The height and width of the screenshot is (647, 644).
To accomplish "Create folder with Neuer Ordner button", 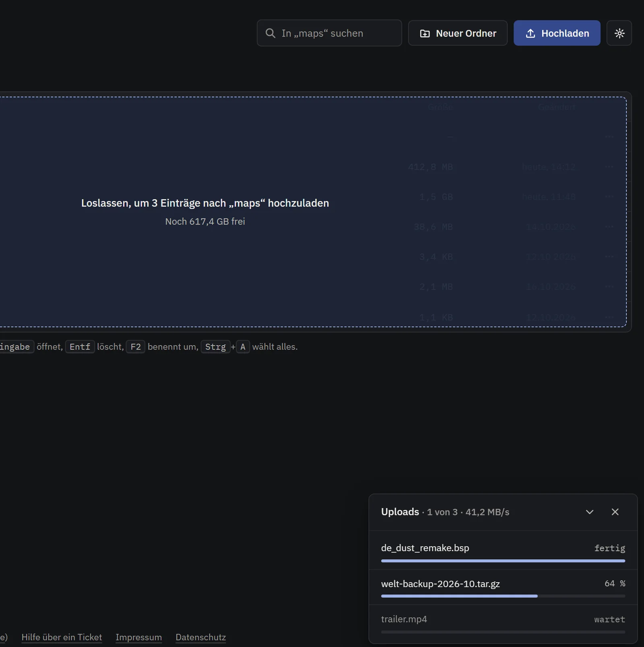I will coord(458,33).
